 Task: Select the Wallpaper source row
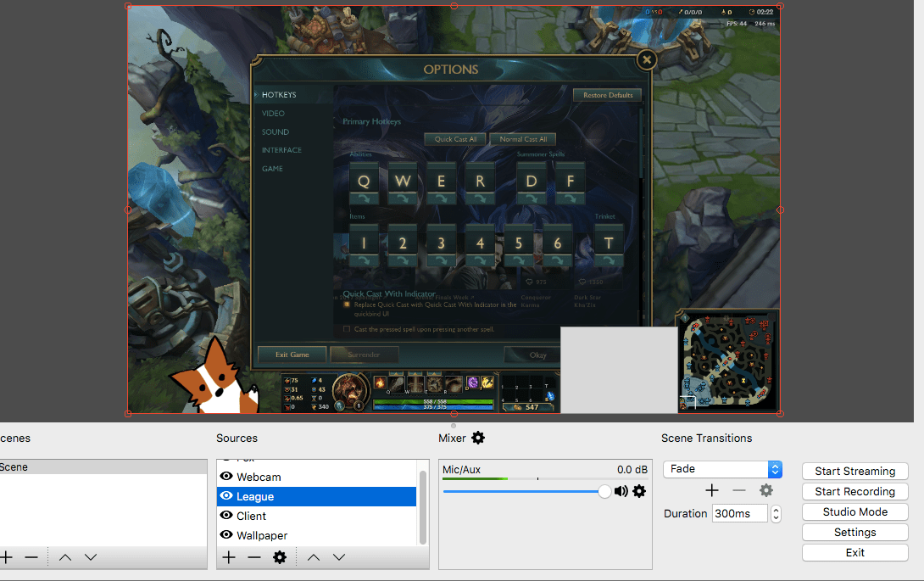[316, 535]
